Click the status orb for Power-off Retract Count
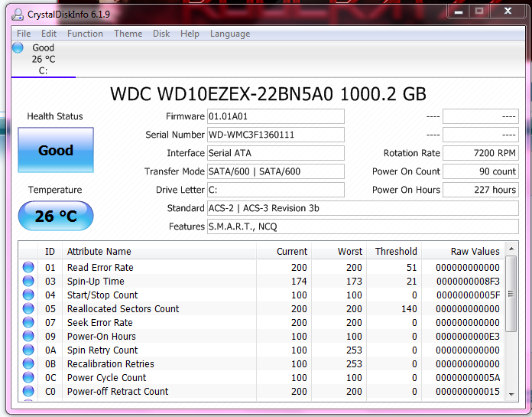This screenshot has height=417, width=532. (28, 391)
